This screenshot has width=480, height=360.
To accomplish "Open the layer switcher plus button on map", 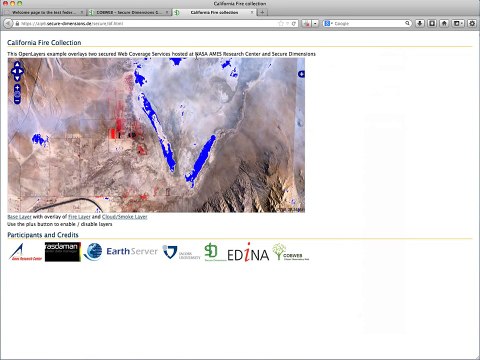I will [x=301, y=74].
